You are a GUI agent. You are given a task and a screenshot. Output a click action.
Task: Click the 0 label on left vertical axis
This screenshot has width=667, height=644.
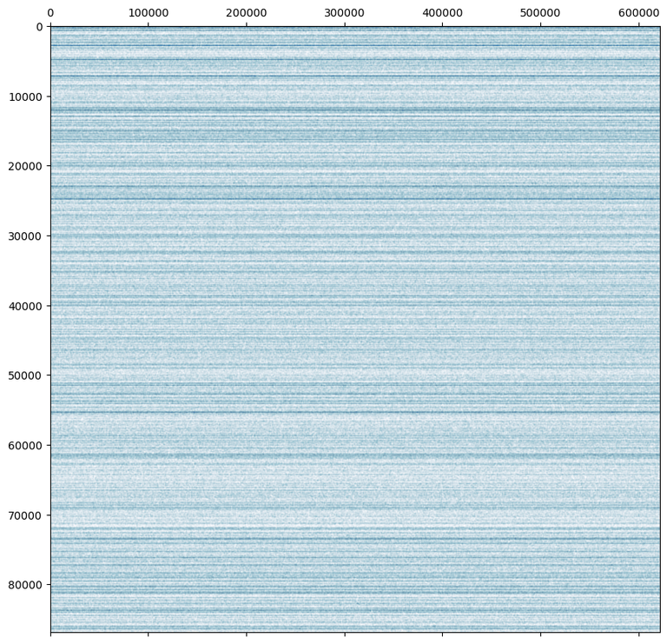pos(39,27)
